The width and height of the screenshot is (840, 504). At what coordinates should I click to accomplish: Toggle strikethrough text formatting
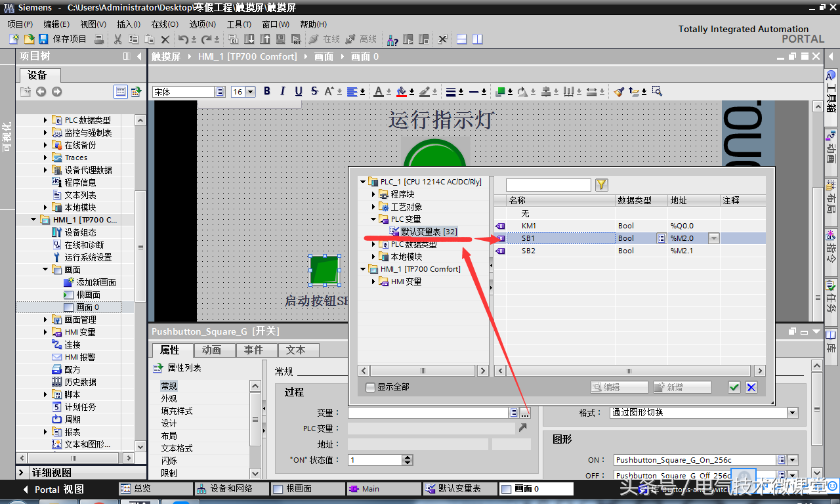click(314, 91)
